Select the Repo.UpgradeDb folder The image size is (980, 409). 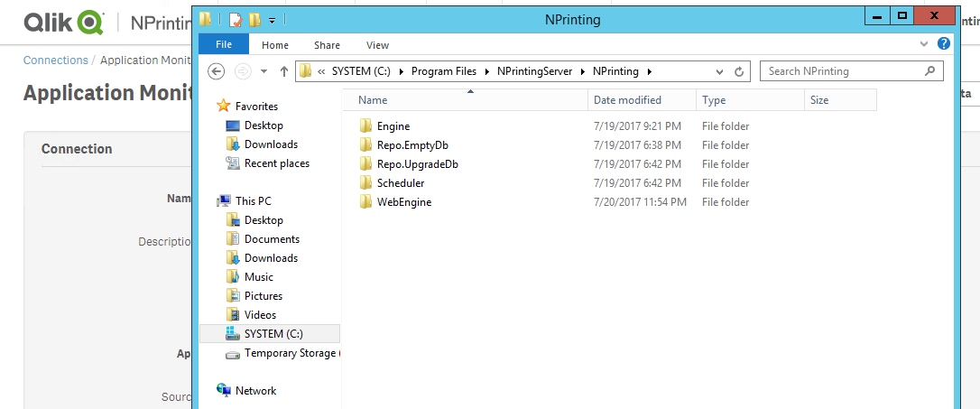tap(418, 163)
